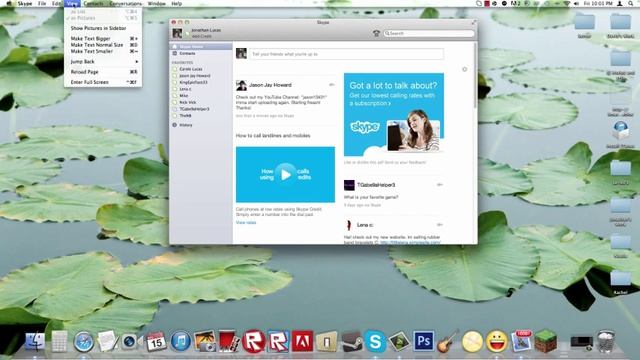Click the full screen arrows icon of Skype window
Viewport: 640px width, 360px height.
[474, 22]
